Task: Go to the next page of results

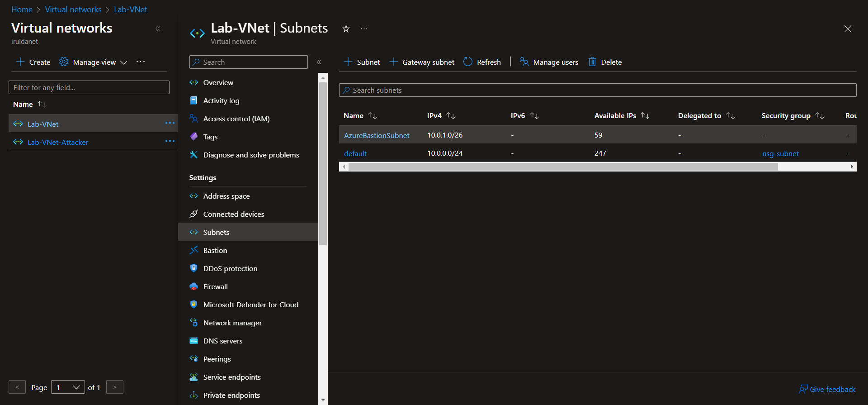Action: click(115, 387)
